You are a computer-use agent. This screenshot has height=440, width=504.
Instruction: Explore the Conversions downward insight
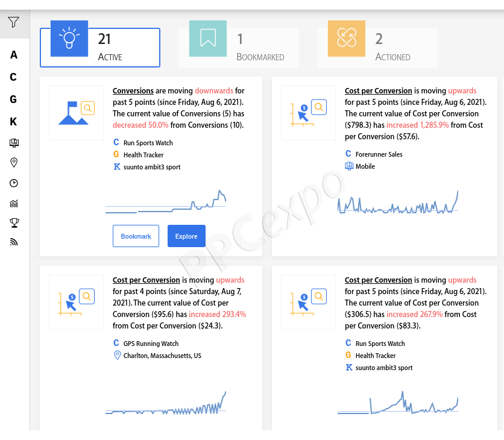[186, 236]
